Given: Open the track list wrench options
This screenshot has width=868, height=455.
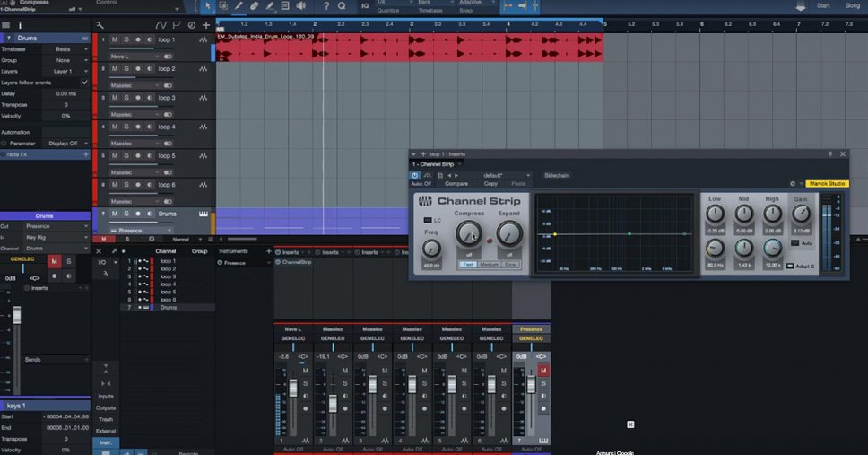Looking at the screenshot, I should click(100, 25).
